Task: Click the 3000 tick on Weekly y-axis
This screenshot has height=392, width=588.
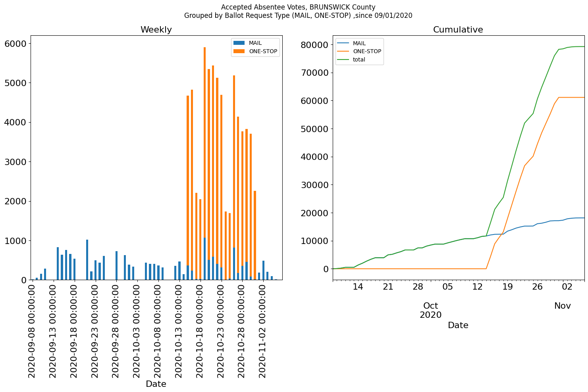Action: [15, 162]
